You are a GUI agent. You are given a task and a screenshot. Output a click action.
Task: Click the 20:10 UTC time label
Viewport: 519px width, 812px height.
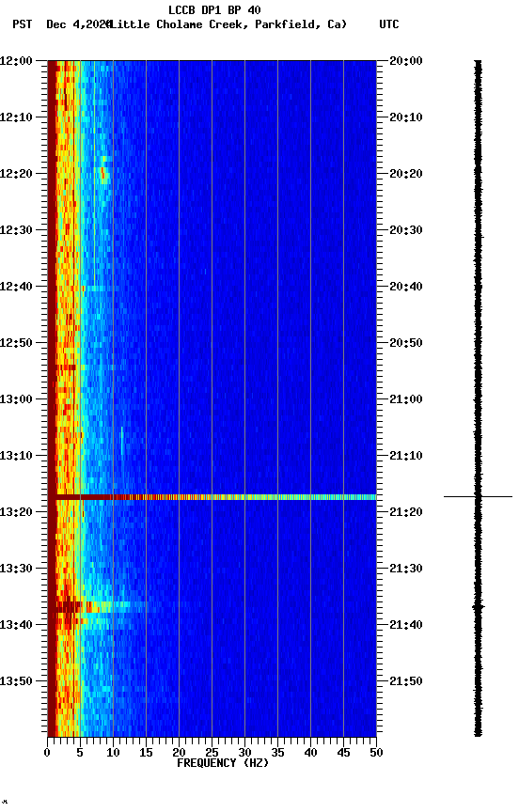[406, 117]
